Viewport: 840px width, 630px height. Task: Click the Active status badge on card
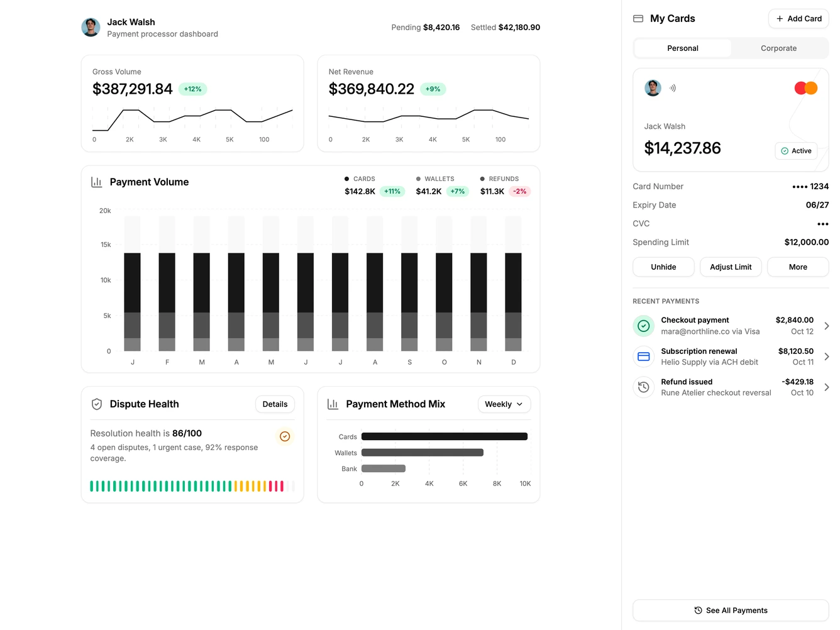[x=796, y=151]
